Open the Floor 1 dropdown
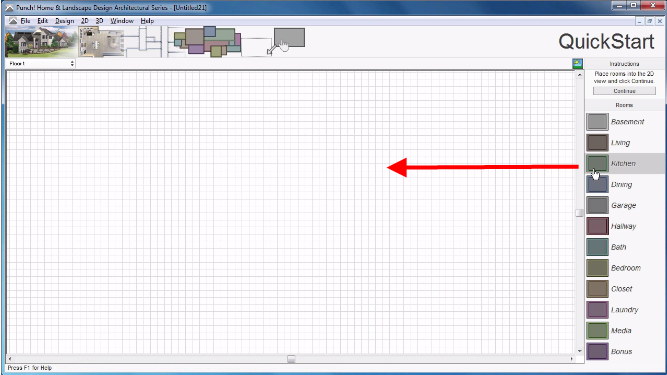667x375 pixels. [x=40, y=63]
